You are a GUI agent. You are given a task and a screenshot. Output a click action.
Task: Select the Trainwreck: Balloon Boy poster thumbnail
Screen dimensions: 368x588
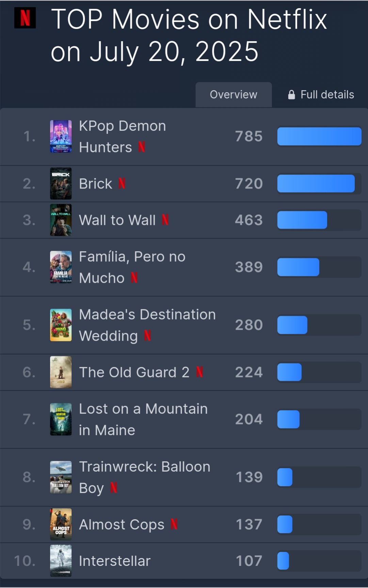pos(61,477)
